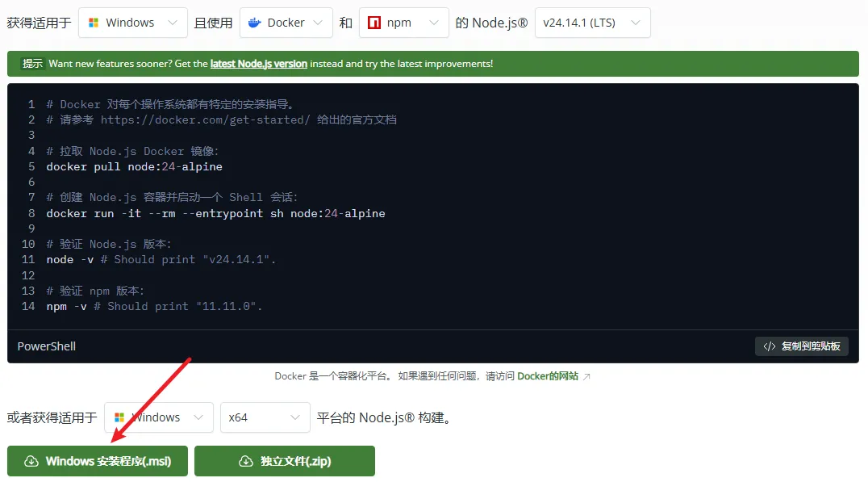The width and height of the screenshot is (868, 482).
Task: Click the chevron of the x64 selector
Action: 295,417
